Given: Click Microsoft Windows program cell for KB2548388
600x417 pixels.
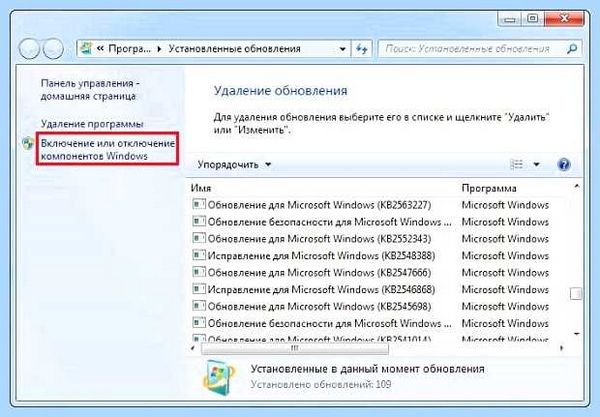Looking at the screenshot, I should [505, 255].
